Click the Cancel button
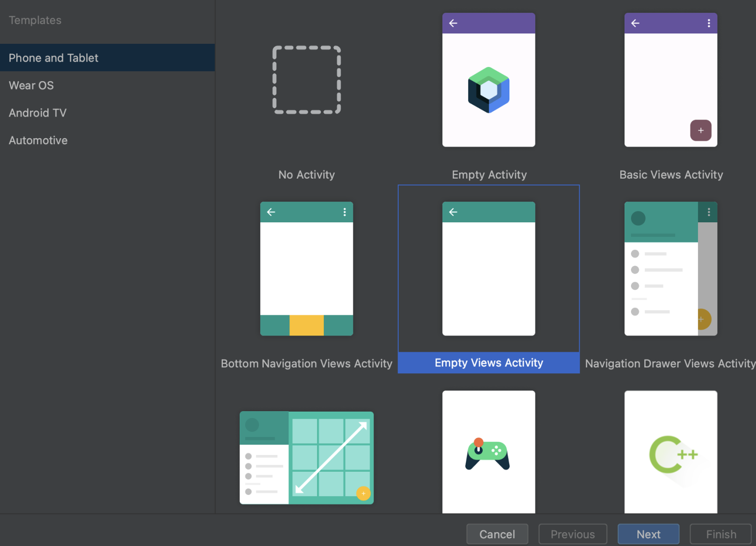The height and width of the screenshot is (546, 756). coord(497,534)
